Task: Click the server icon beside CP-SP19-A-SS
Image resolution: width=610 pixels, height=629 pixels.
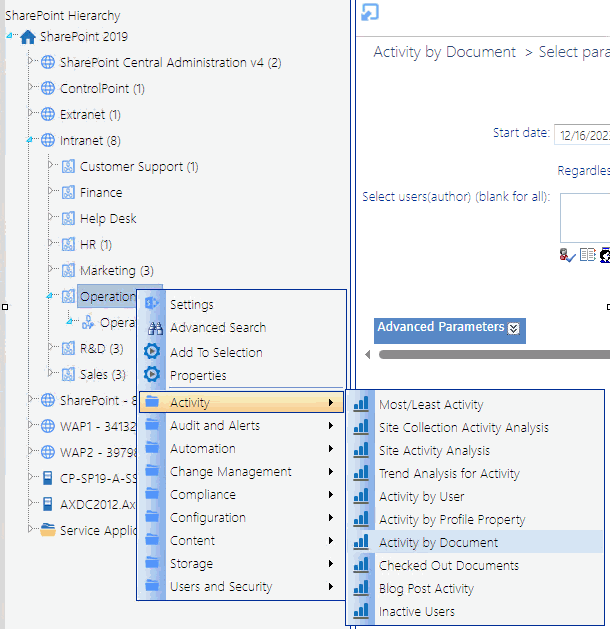Action: 47,478
